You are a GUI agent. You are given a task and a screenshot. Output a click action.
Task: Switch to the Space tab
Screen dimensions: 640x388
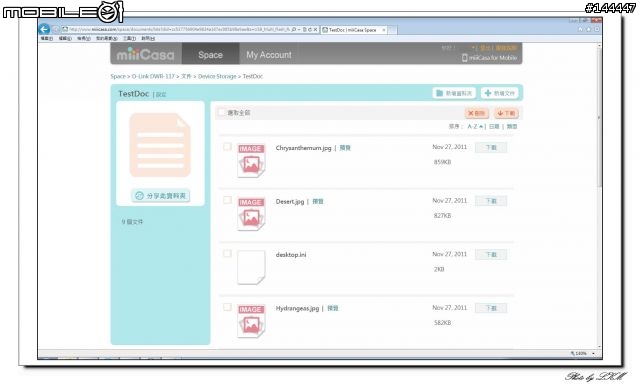[210, 54]
